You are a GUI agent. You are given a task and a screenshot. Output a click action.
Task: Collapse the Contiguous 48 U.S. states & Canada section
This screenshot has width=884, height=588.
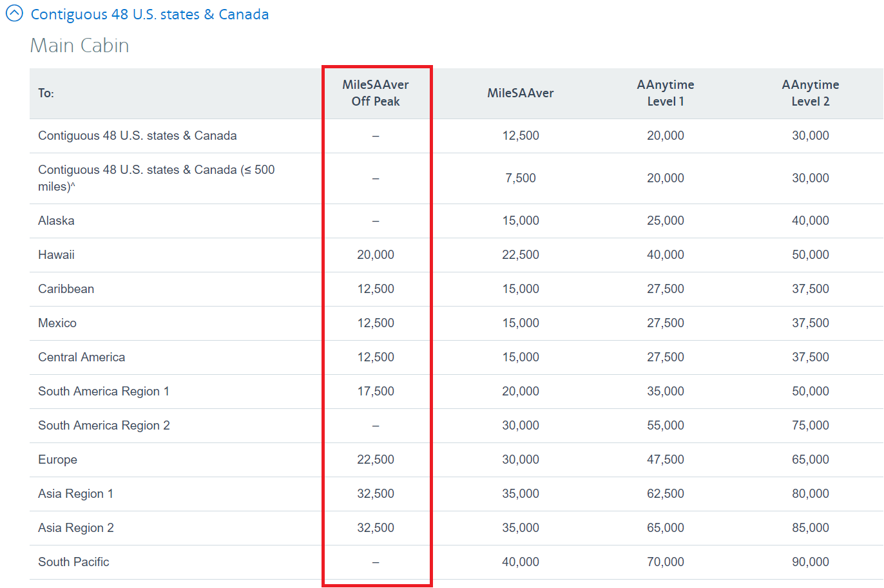14,14
